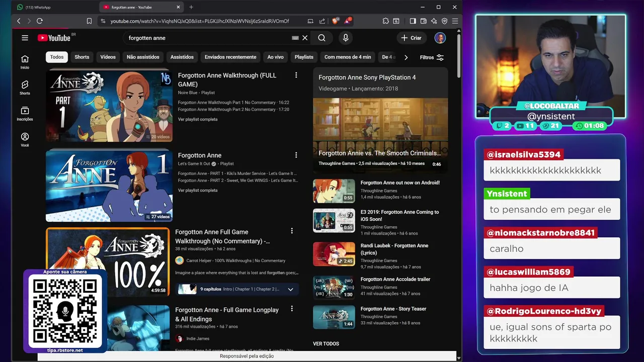The image size is (644, 362).
Task: Toggle the browser sidebar panel icon
Action: (413, 21)
